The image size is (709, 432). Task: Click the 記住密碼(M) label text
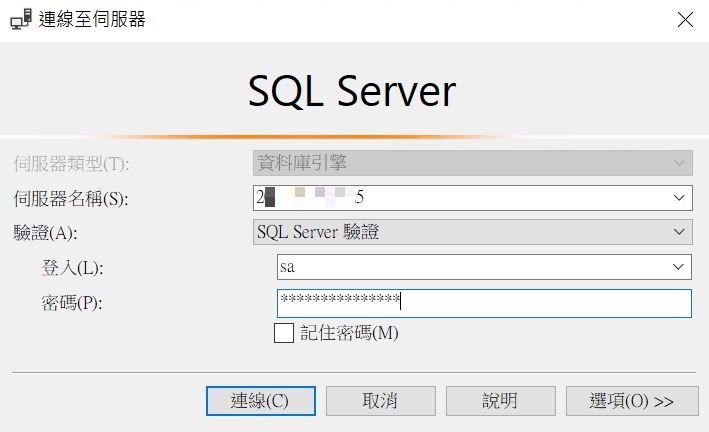(349, 333)
